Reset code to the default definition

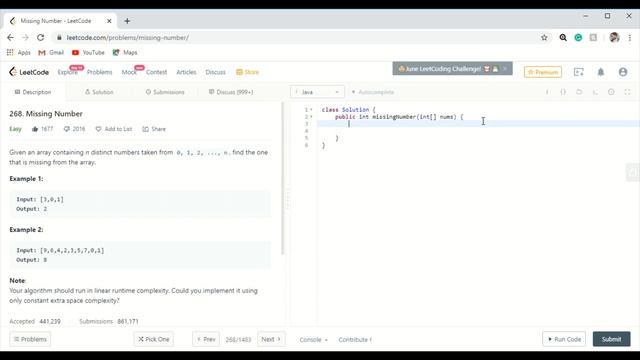click(x=579, y=92)
